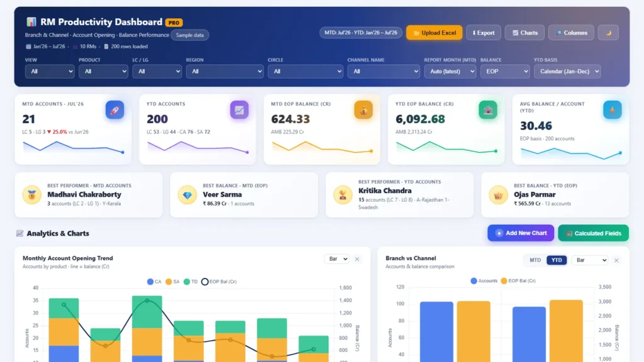Click the 10 RMs header text
The height and width of the screenshot is (362, 644).
coord(88,47)
